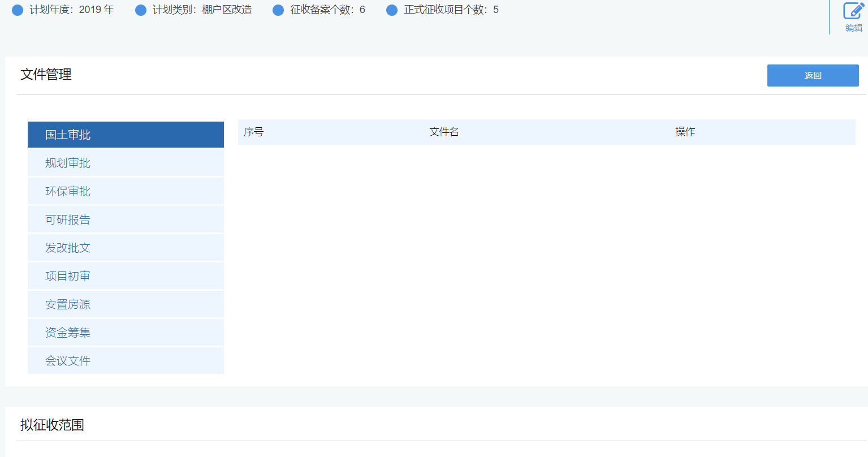Switch to 会议文件 category
Screen dimensions: 868x457
click(x=126, y=361)
